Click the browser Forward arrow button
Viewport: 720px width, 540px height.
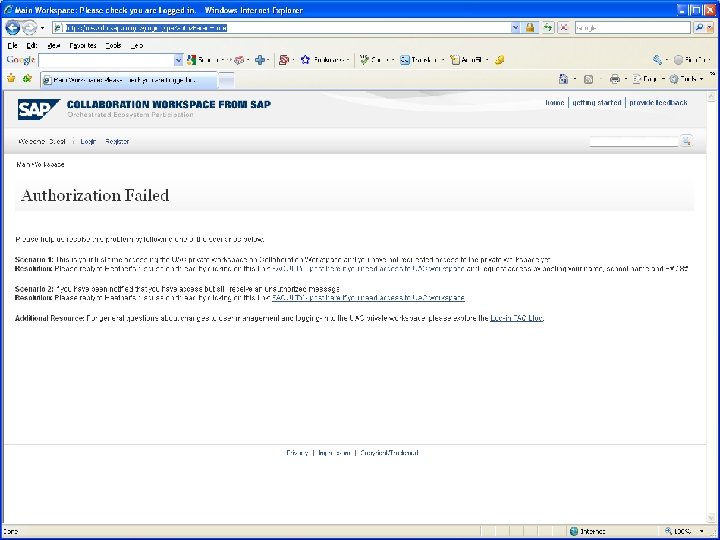pyautogui.click(x=29, y=28)
